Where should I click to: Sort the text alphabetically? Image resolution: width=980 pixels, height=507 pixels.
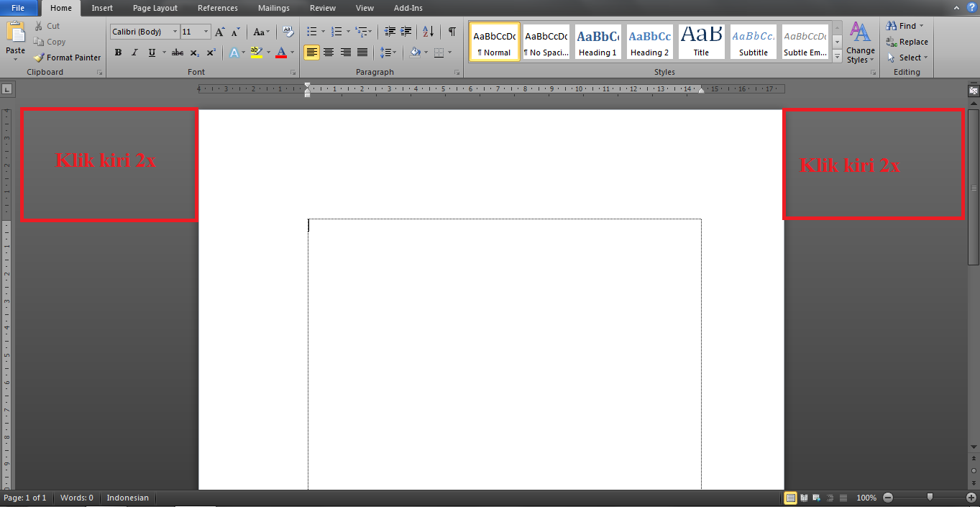[x=427, y=32]
